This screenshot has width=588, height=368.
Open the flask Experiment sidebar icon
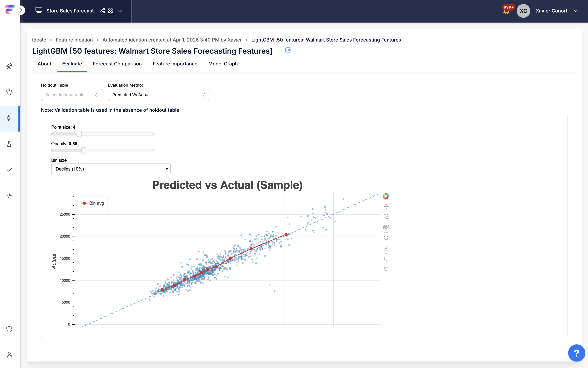coord(9,144)
